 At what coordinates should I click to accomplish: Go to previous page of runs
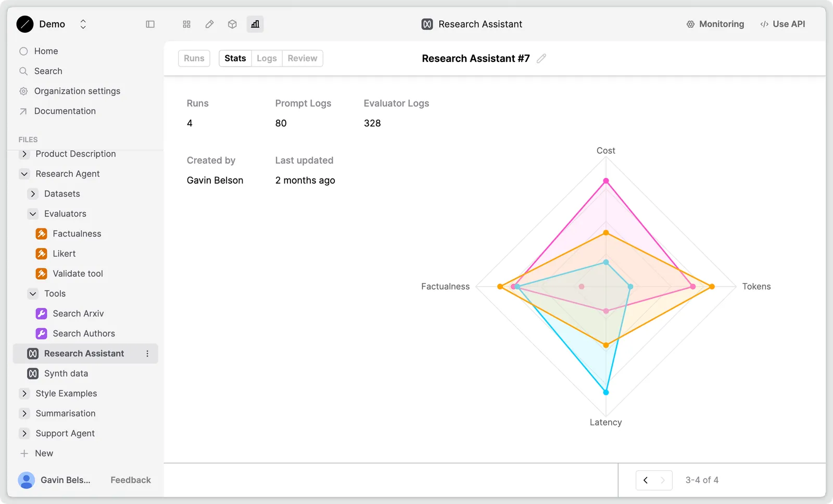pos(646,480)
